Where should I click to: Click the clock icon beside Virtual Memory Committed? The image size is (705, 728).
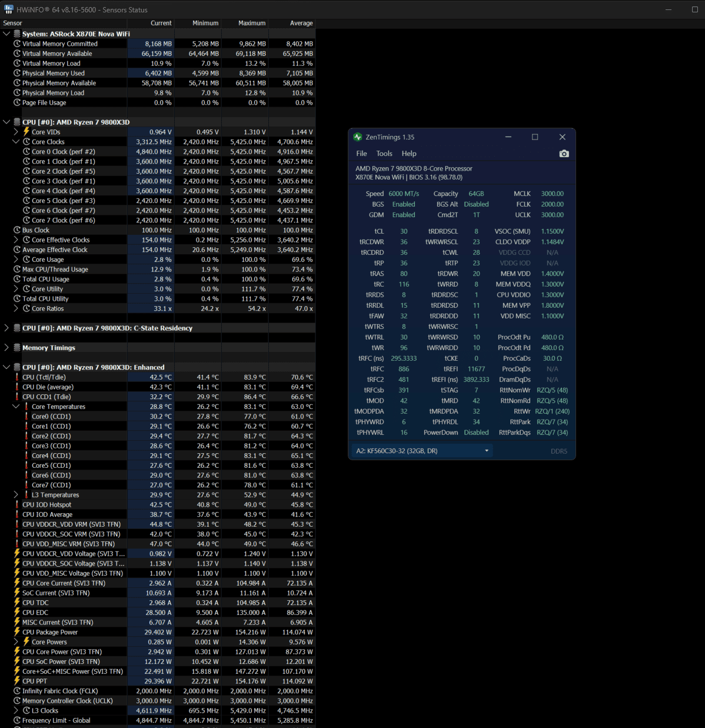point(17,44)
